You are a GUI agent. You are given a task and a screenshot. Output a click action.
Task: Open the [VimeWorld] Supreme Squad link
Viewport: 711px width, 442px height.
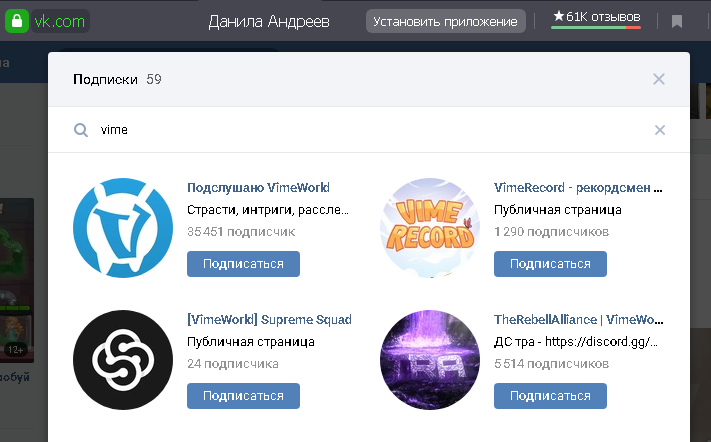tap(269, 320)
